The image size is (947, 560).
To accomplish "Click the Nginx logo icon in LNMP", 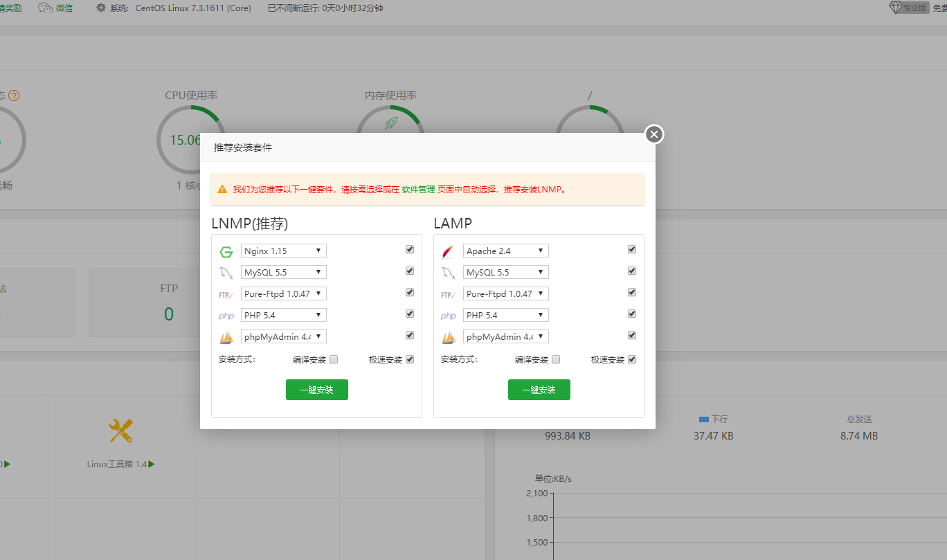I will pos(226,252).
